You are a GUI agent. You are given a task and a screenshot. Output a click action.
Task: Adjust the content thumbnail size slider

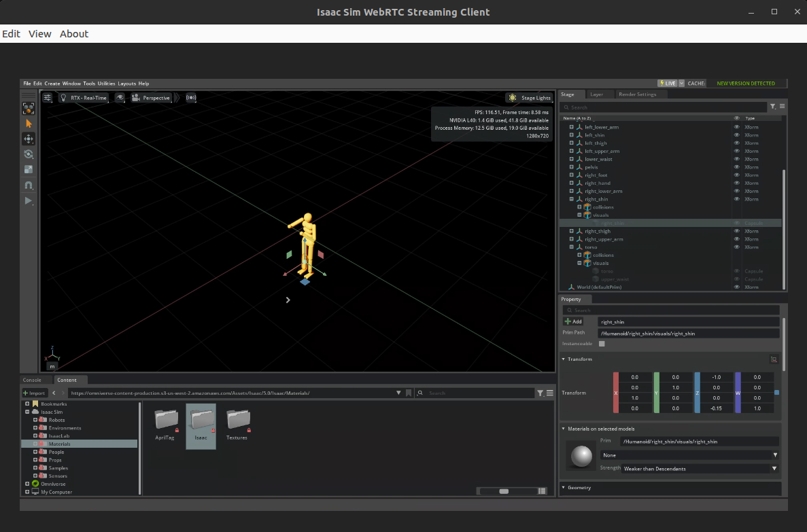[x=504, y=491]
